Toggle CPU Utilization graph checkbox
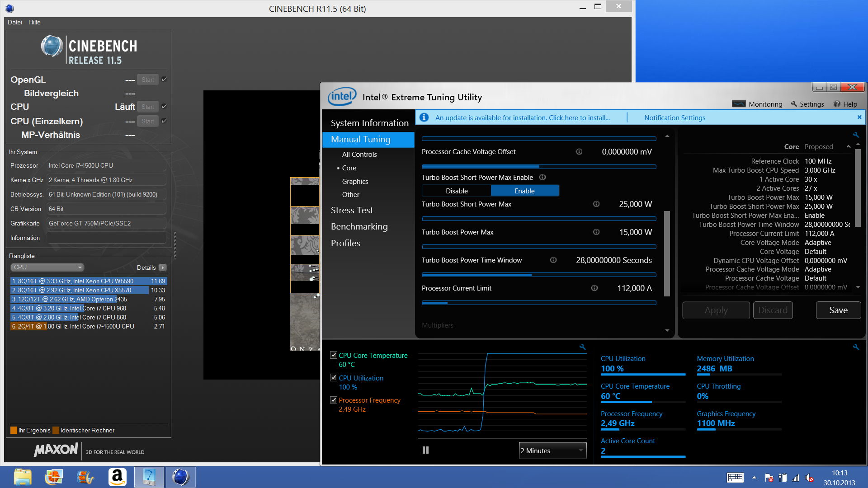The image size is (868, 488). click(x=334, y=378)
